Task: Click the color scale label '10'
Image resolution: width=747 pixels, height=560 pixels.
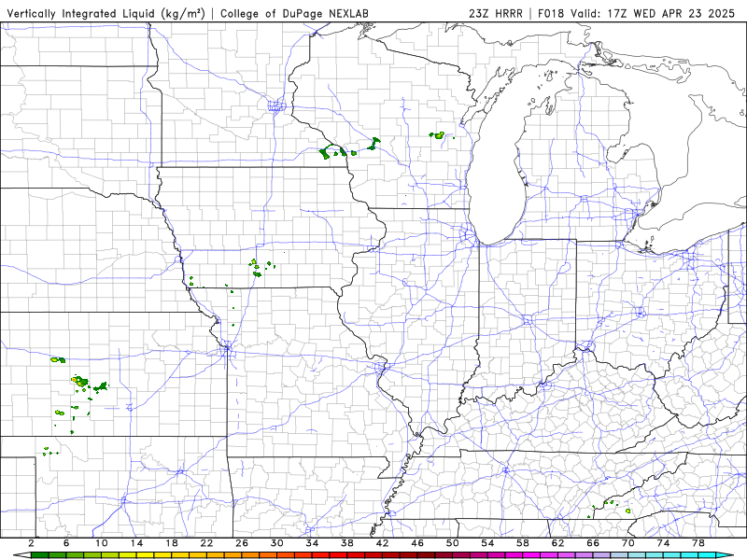Action: click(102, 543)
